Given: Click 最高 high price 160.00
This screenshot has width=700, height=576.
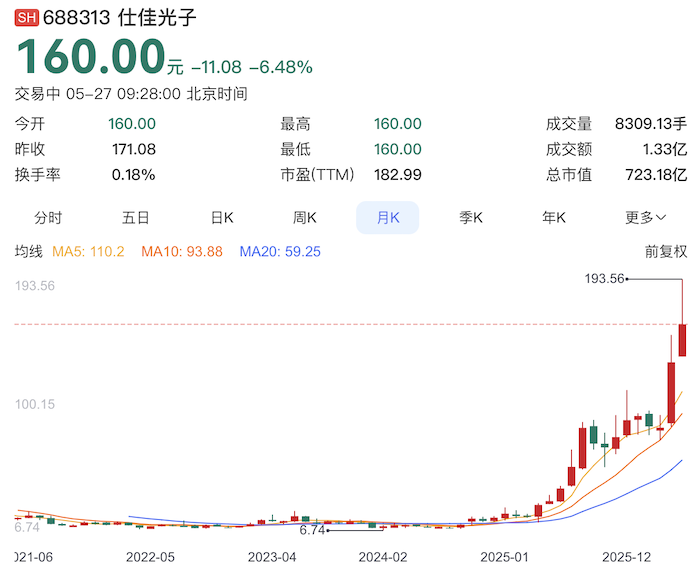Looking at the screenshot, I should [397, 124].
